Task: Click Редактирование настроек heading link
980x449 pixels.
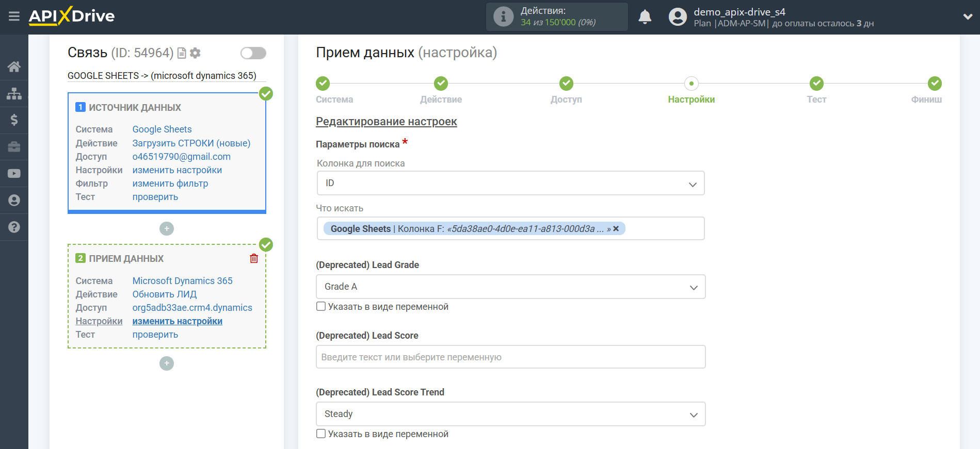Action: (387, 122)
